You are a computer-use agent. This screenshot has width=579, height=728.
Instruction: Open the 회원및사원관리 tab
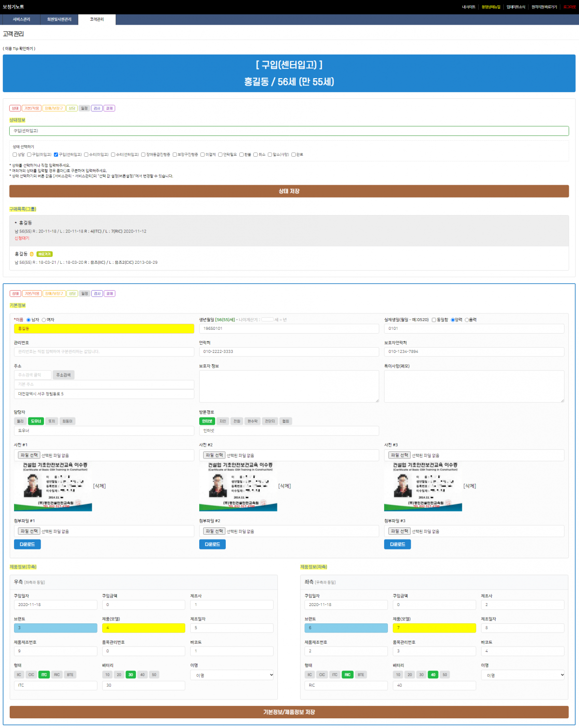tap(59, 19)
